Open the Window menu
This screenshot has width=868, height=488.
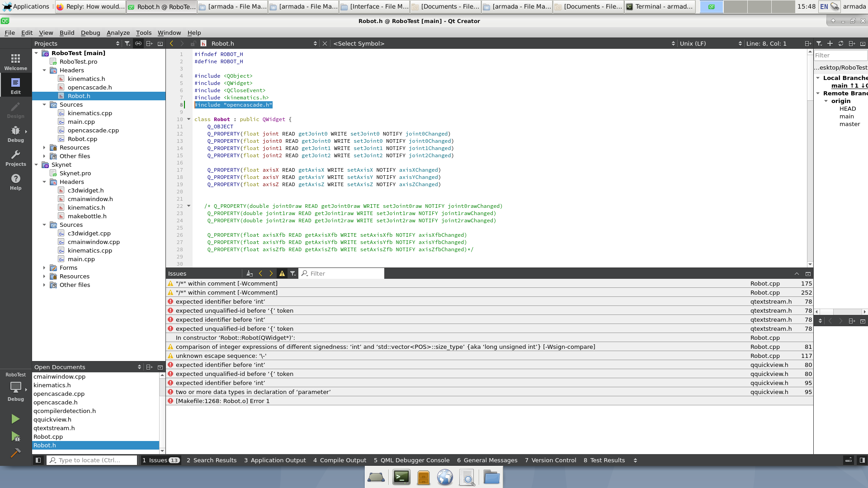[x=169, y=33]
